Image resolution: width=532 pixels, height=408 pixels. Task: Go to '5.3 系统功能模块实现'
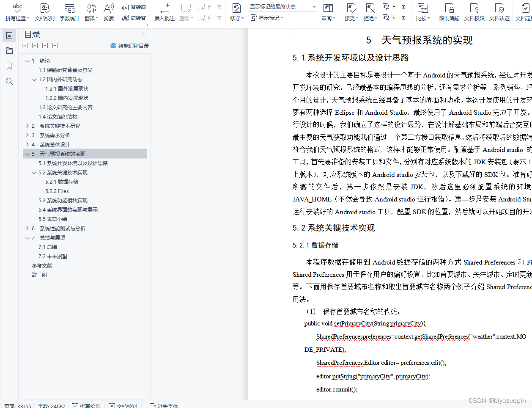point(63,201)
